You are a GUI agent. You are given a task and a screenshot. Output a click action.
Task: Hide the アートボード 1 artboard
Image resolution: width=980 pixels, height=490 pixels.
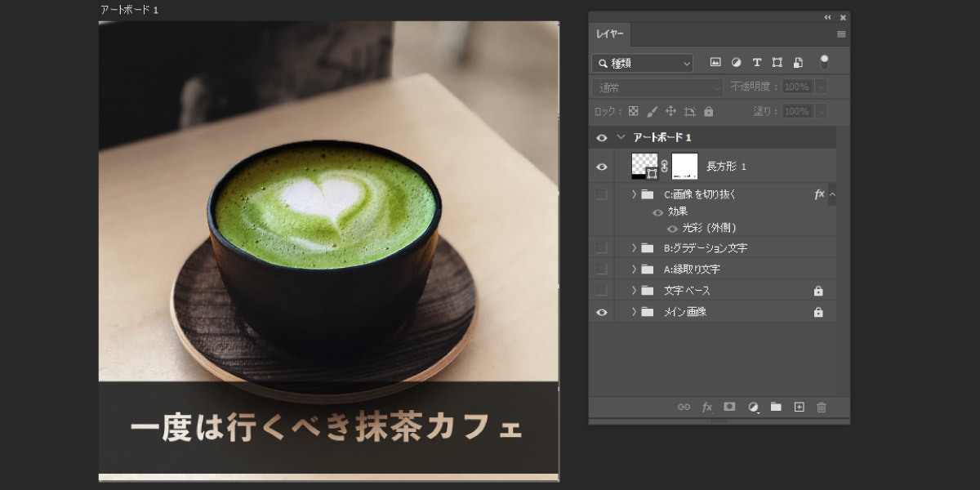(602, 138)
